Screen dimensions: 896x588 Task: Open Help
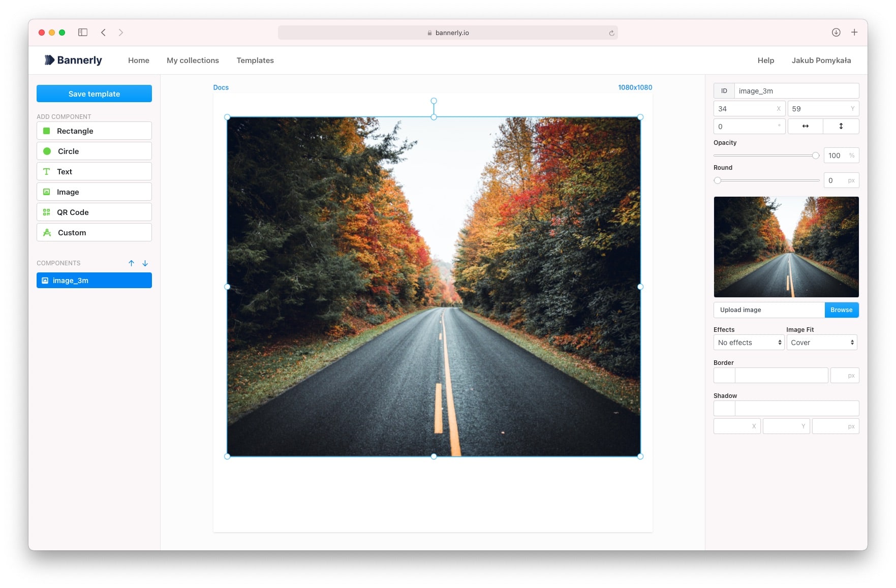point(765,60)
